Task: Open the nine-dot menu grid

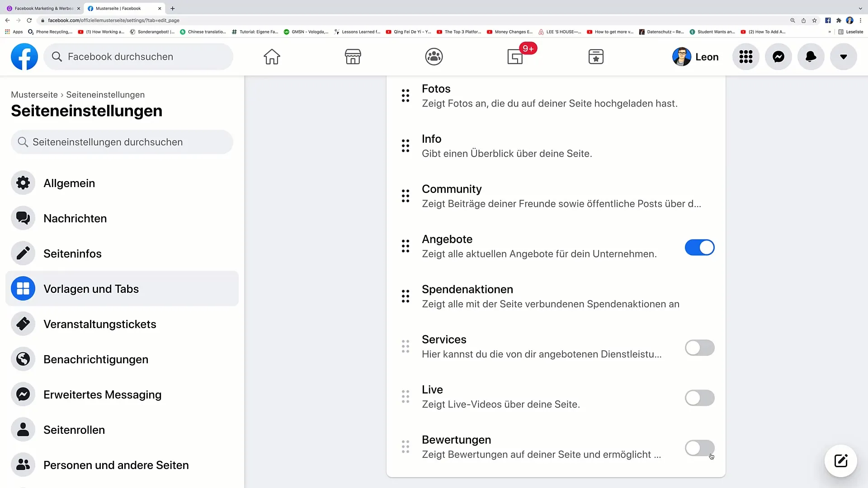Action: click(x=746, y=56)
